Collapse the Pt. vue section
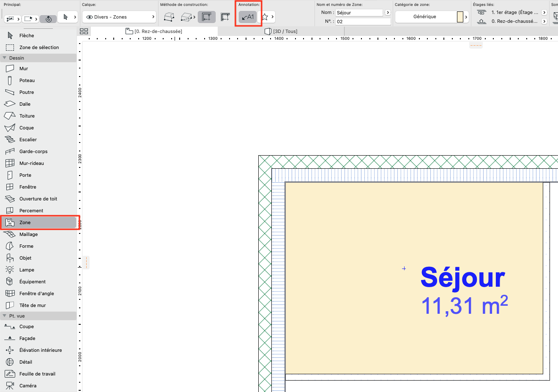558x392 pixels. [5, 316]
